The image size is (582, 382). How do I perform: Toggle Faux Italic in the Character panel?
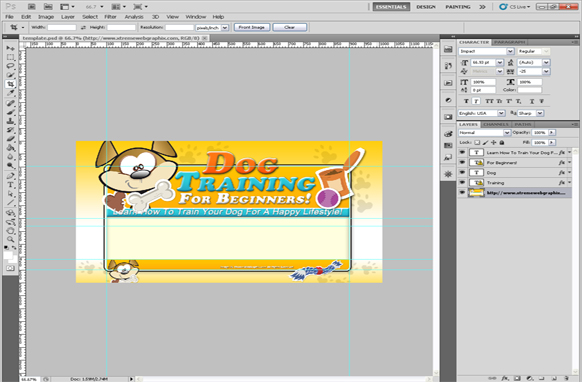click(477, 101)
